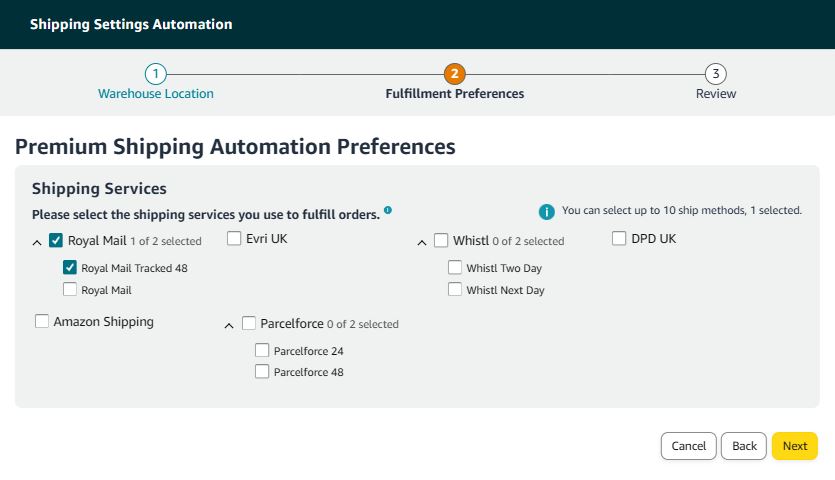Tick Whistl Two Day checkbox
Image resolution: width=835 pixels, height=480 pixels.
point(455,267)
